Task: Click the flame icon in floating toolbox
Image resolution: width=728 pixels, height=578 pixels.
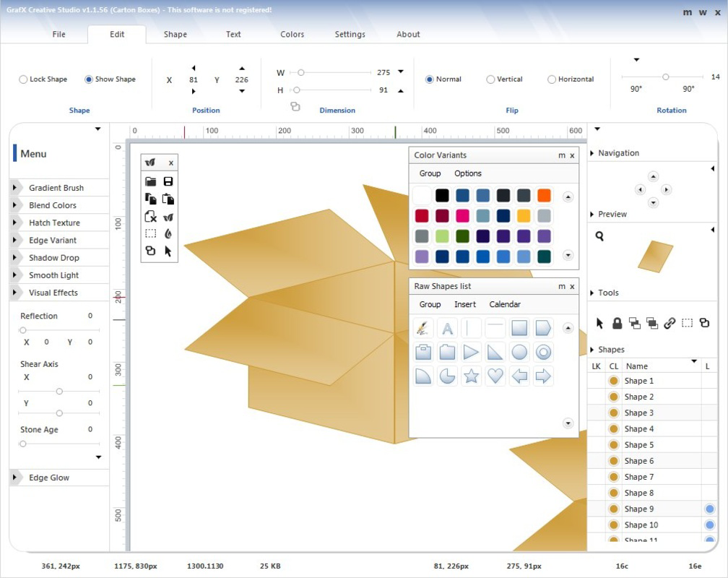Action: (168, 233)
